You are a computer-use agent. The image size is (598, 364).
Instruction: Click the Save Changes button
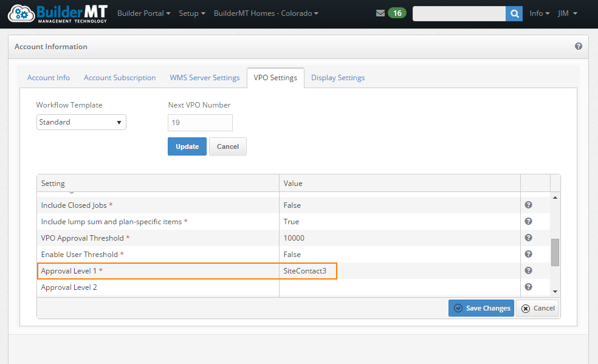click(x=481, y=308)
